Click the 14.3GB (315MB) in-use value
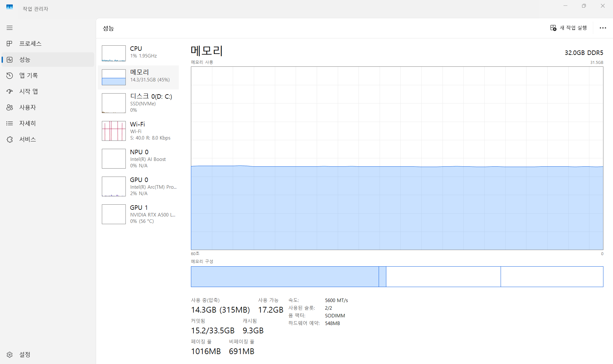The image size is (613, 364). [x=220, y=310]
